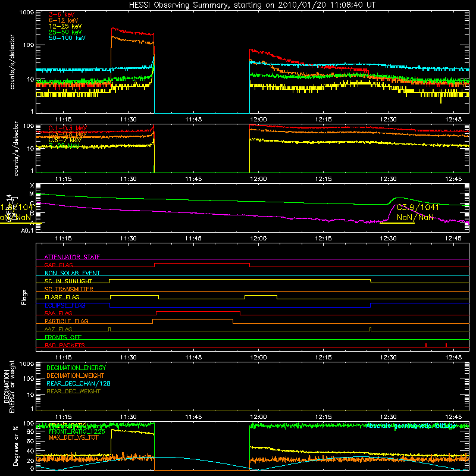Click the Flags axis label

click(24, 297)
